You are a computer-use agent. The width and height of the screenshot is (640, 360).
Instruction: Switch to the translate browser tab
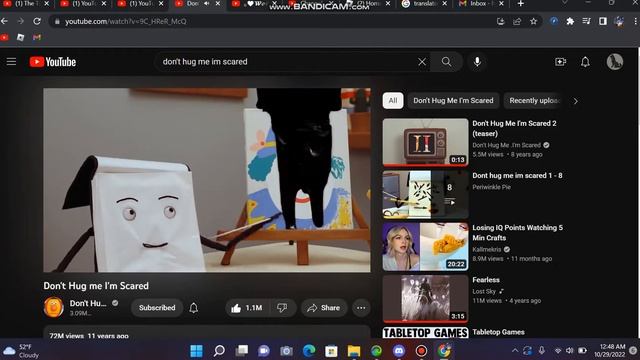424,4
